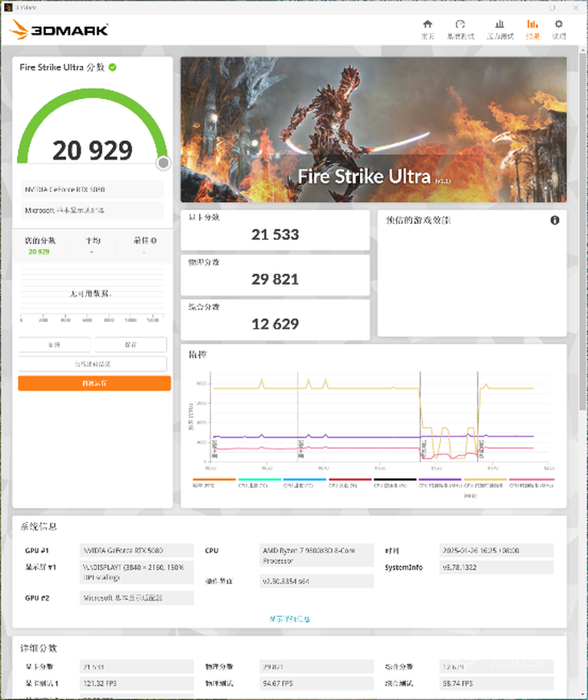Click the 'no data available' score distribution chart
This screenshot has height=700, width=588.
(93, 295)
